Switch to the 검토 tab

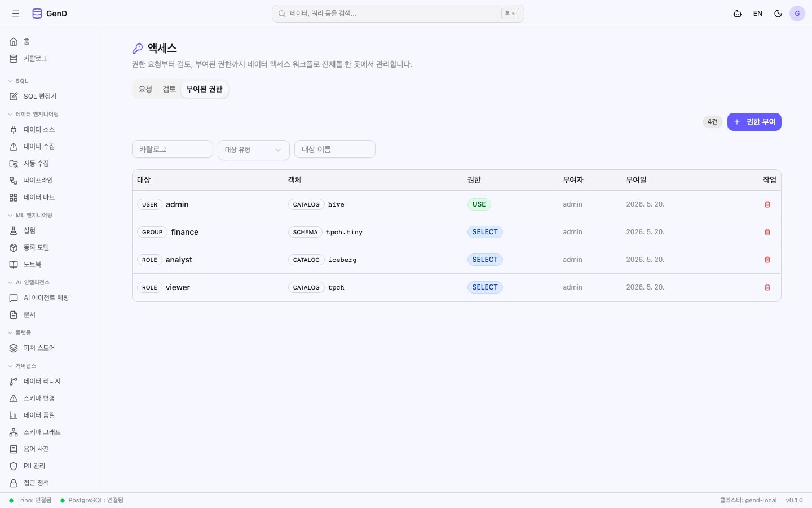tap(169, 89)
